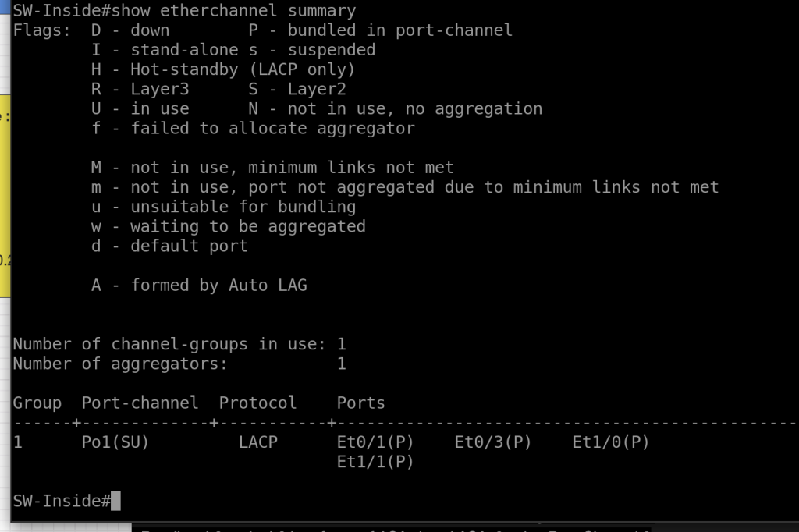Click the Et0/1(P) port entry
The height and width of the screenshot is (532, 799).
375,442
